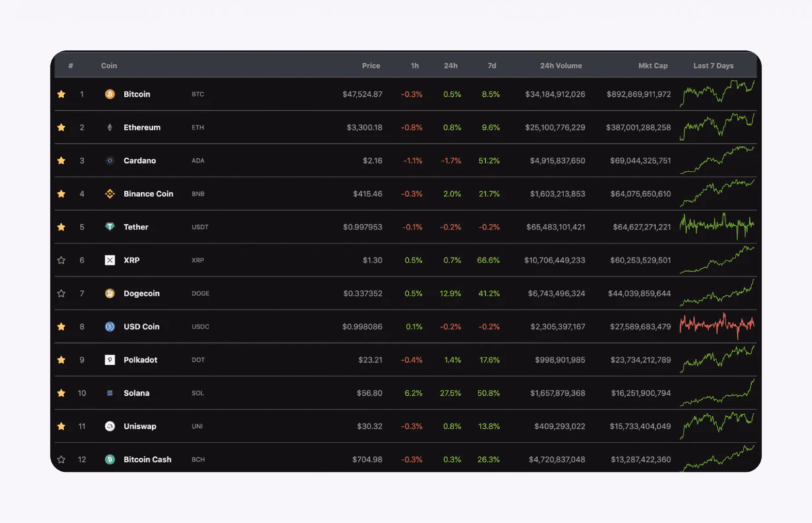
Task: Sort table by Coin column header
Action: (109, 66)
